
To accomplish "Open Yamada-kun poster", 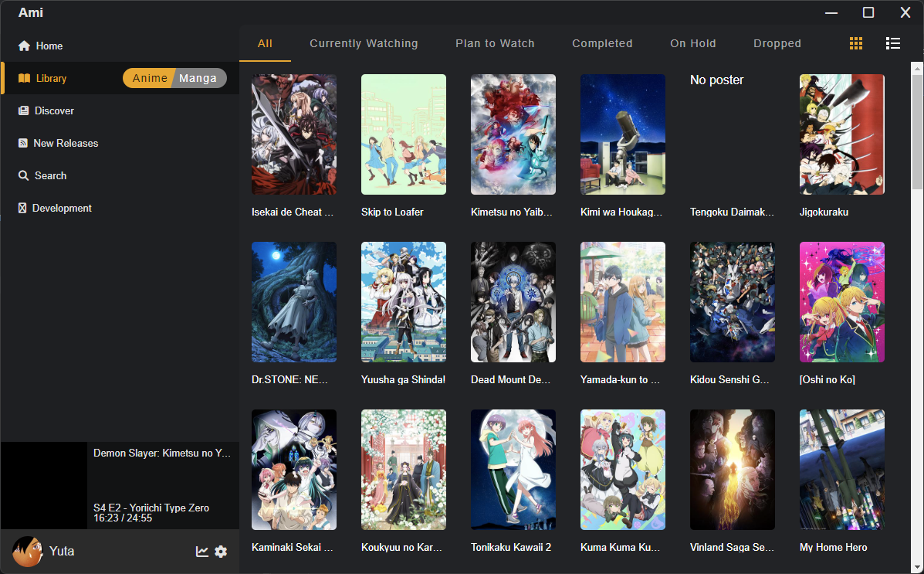I will [623, 302].
